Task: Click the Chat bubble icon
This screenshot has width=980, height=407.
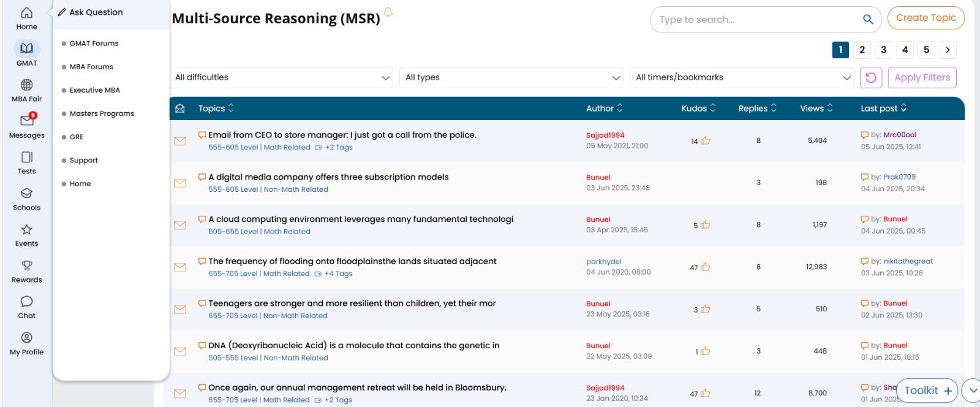Action: [x=26, y=302]
